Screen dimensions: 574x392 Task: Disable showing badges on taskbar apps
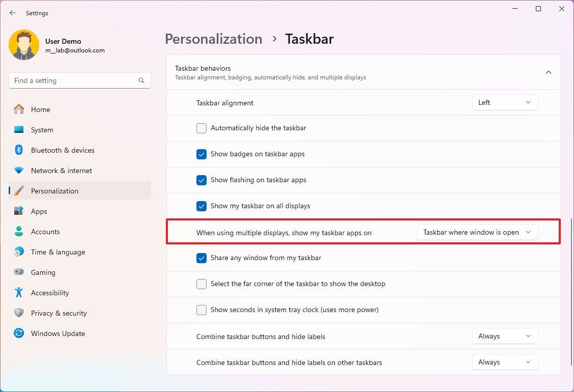pyautogui.click(x=202, y=154)
